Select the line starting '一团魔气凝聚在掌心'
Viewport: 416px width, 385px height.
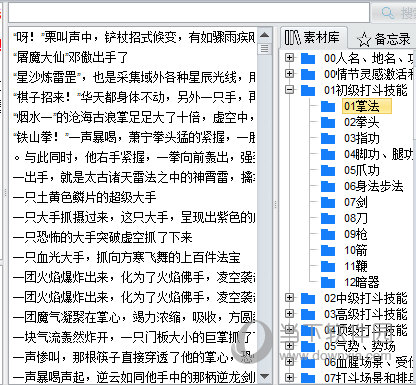tap(134, 317)
